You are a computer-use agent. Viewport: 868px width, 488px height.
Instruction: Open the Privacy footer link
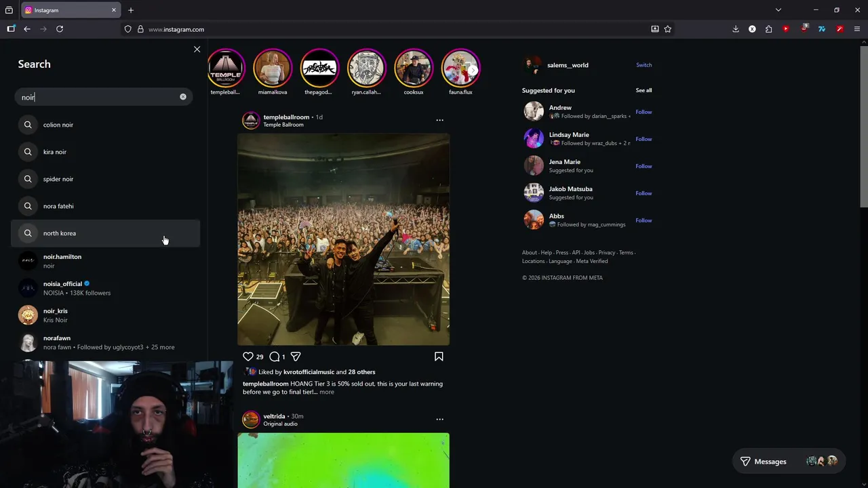(606, 253)
